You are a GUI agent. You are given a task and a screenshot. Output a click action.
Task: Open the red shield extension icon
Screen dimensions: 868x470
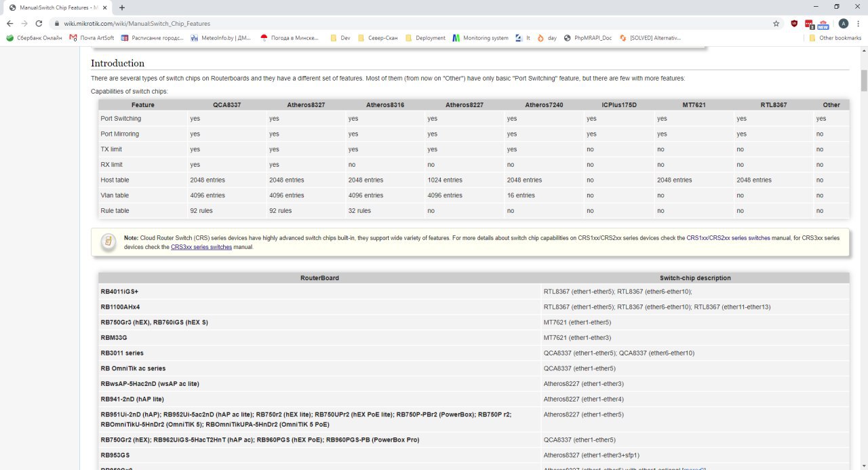click(x=794, y=23)
